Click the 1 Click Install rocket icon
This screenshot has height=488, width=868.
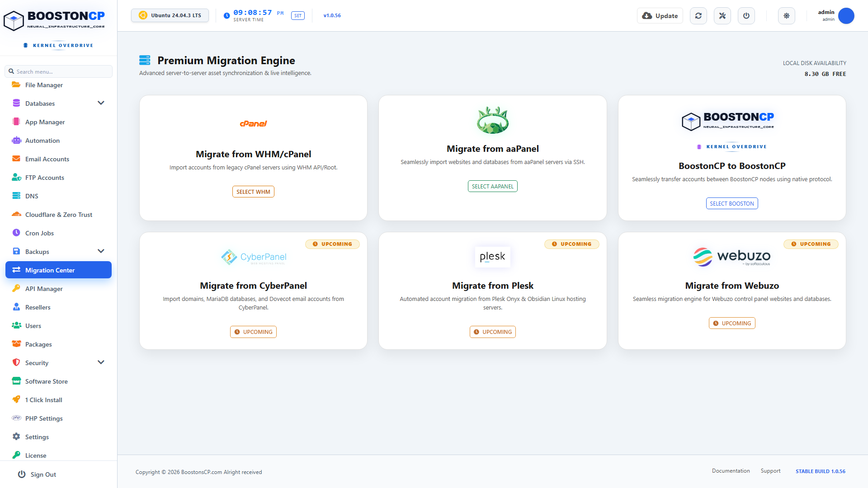(x=16, y=399)
